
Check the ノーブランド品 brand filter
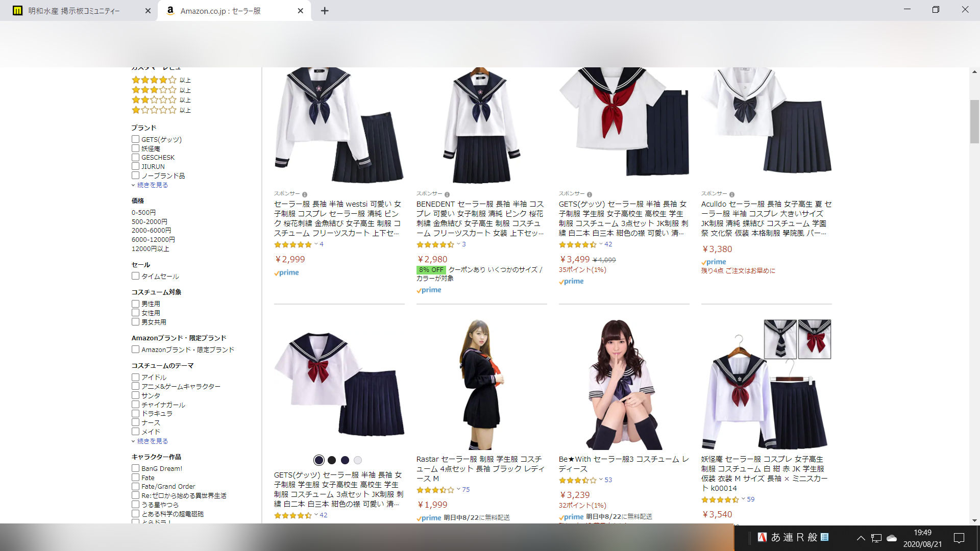(x=135, y=176)
